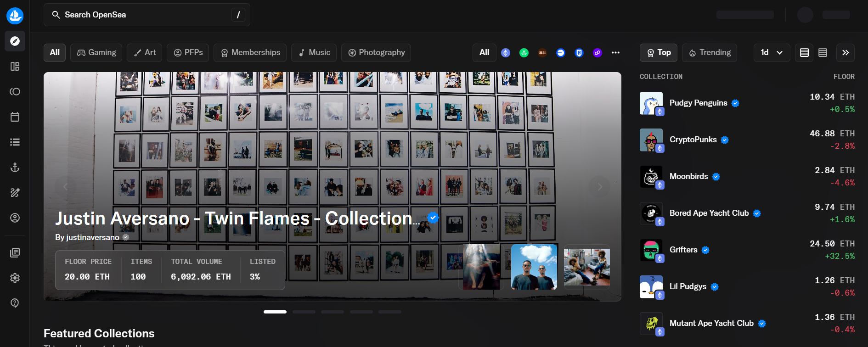Click the 20.00 ETH floor price value
The width and height of the screenshot is (868, 347).
coord(87,277)
